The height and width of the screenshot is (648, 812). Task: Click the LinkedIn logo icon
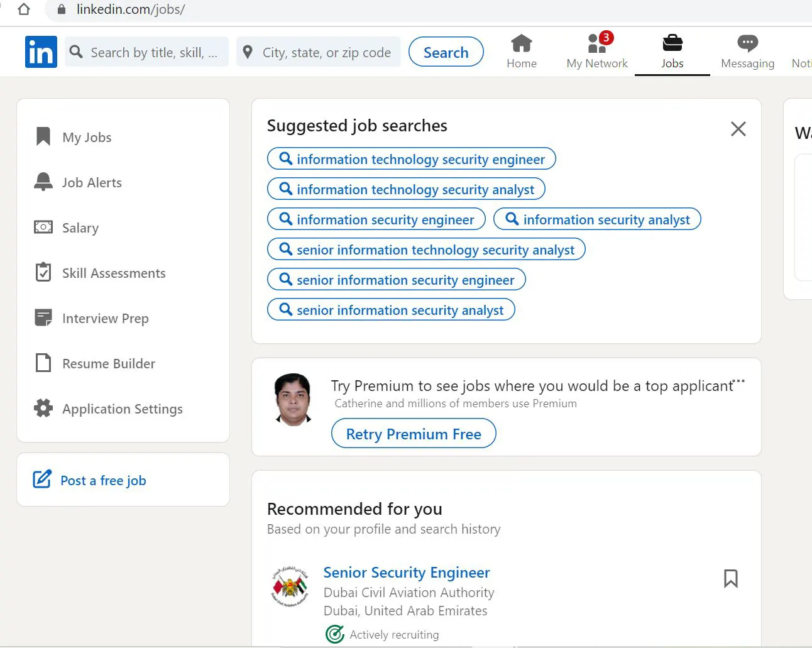pyautogui.click(x=41, y=52)
